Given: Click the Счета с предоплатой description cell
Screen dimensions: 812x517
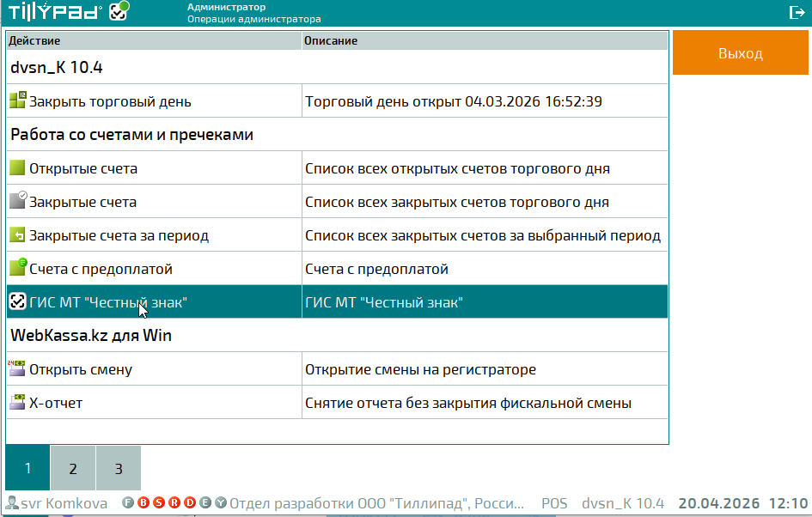Looking at the screenshot, I should 485,269.
